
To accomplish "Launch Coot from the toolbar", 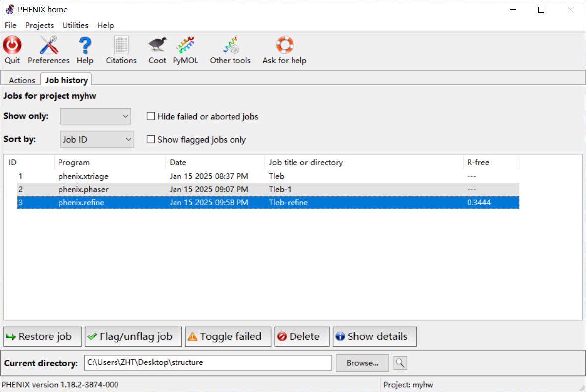I will [x=157, y=45].
